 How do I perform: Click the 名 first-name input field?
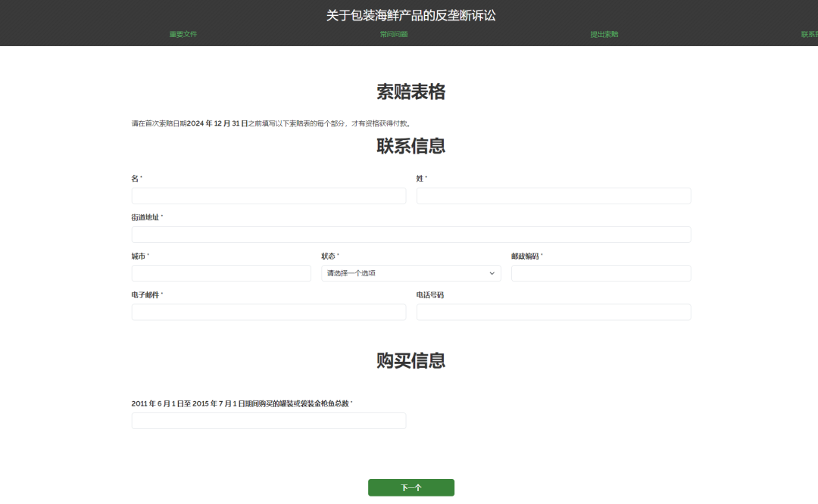(268, 195)
